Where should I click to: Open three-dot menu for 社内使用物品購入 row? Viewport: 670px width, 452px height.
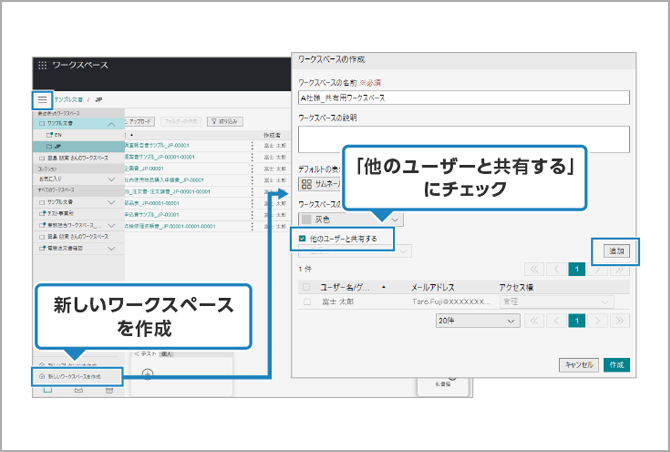coord(252,180)
